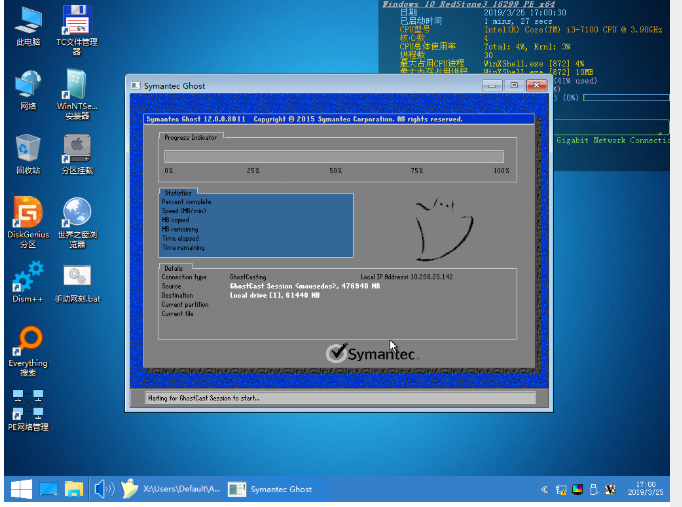Click the Symantec checkmark logo
Image resolution: width=682 pixels, height=507 pixels.
(x=337, y=353)
